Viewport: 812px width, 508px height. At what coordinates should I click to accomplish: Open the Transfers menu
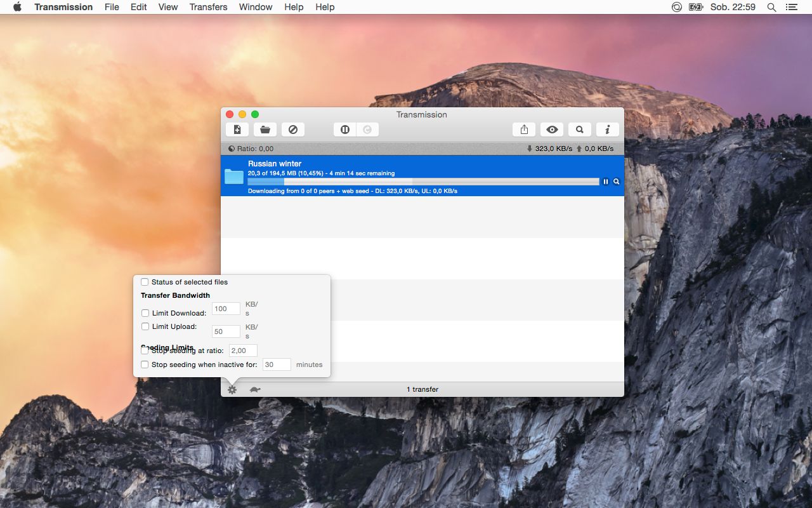click(209, 7)
